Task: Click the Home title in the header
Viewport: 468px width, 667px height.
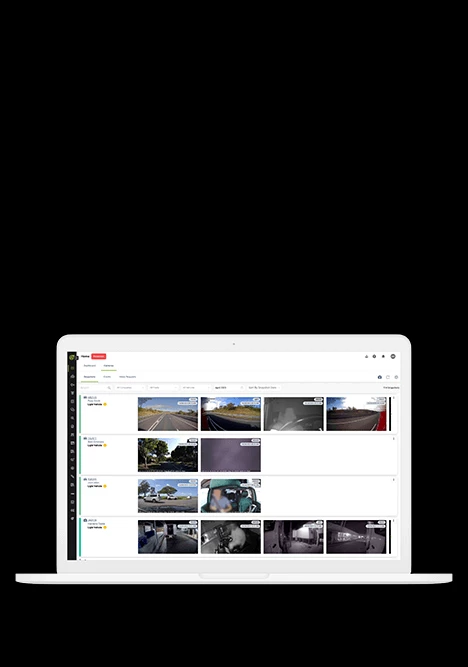Action: tap(85, 356)
